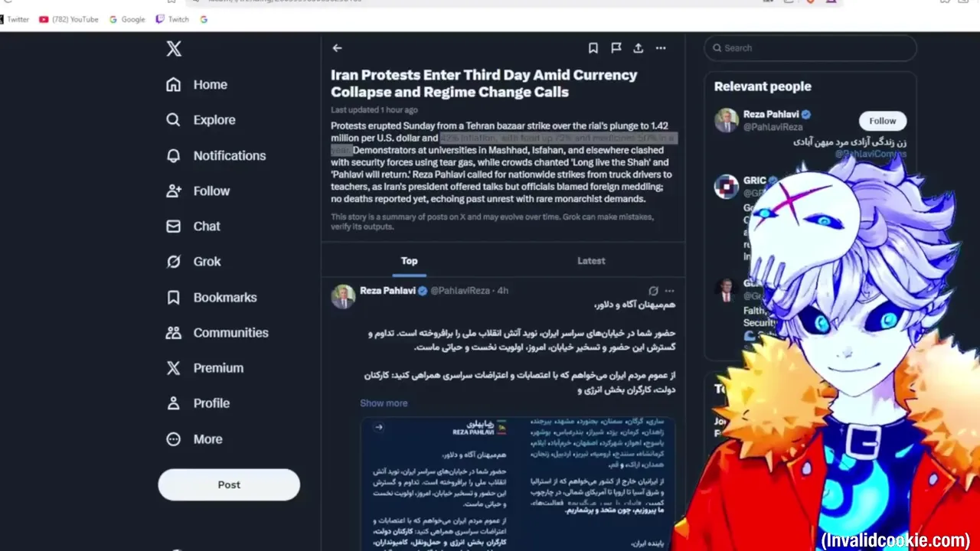Open Reza Pahlavi's name in Relevant people
This screenshot has height=551, width=980.
coord(771,115)
